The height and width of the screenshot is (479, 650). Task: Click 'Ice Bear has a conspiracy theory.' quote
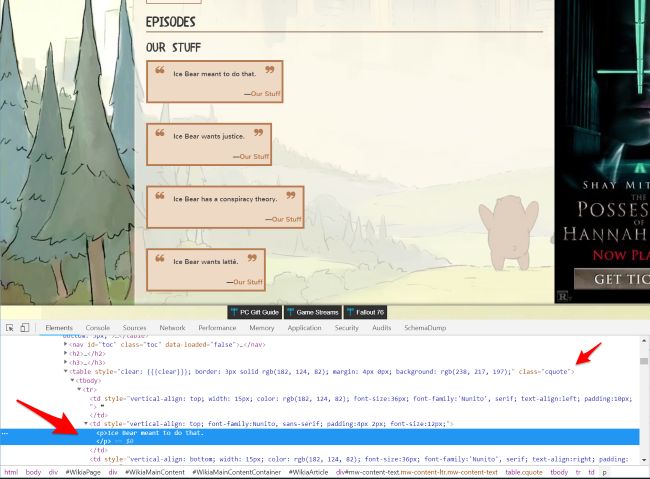click(225, 199)
